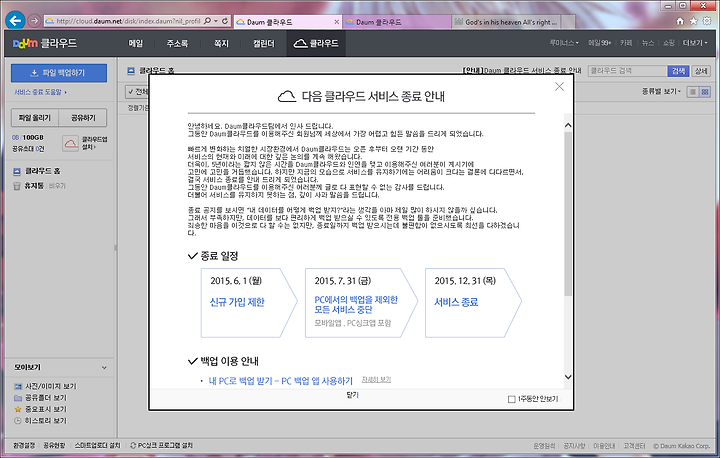Open 고객센터 footer link

634,446
